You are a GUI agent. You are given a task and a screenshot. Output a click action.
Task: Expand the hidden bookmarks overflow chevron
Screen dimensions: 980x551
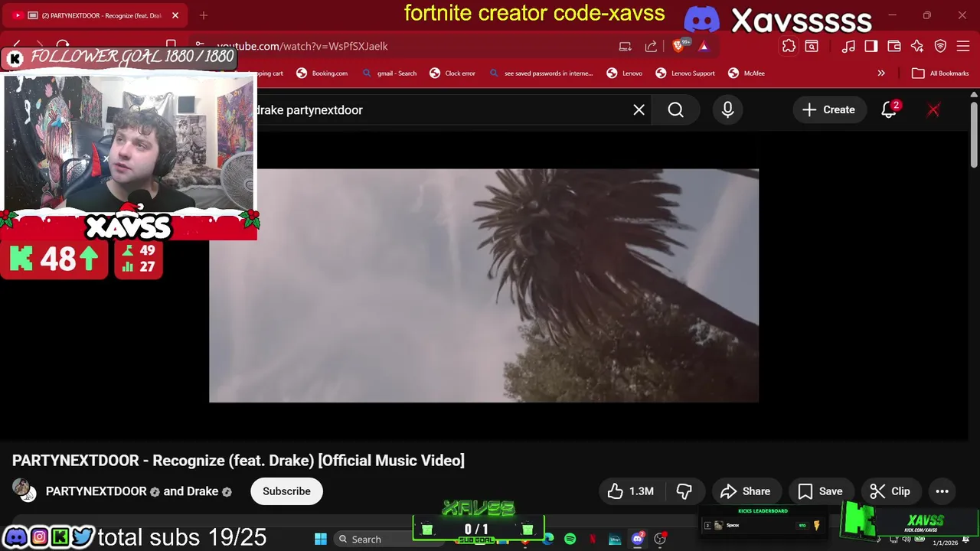tap(881, 73)
